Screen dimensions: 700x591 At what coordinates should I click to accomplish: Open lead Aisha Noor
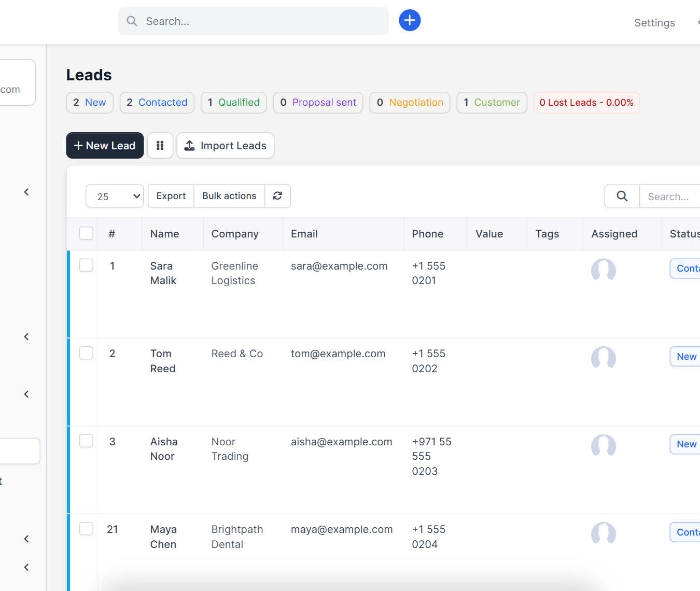pos(164,449)
